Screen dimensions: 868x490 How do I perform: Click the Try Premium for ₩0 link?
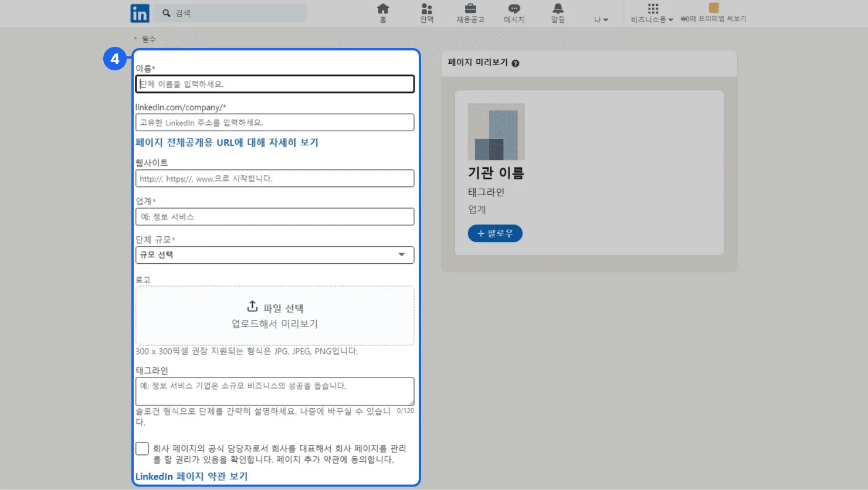713,13
